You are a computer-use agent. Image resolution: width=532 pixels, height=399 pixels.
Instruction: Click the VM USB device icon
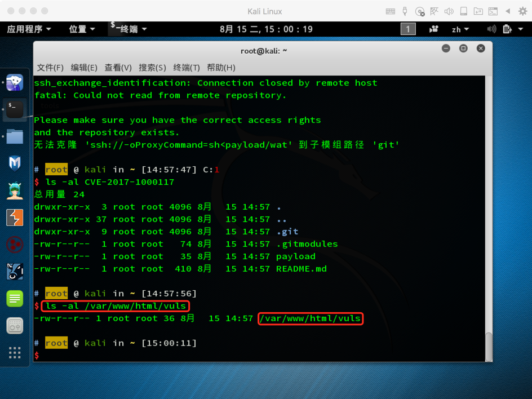click(405, 11)
